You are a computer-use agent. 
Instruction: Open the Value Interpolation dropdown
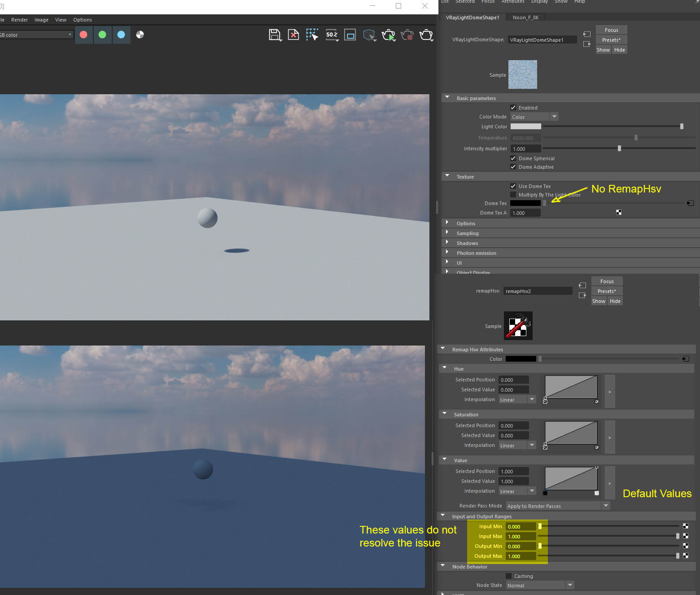point(517,491)
